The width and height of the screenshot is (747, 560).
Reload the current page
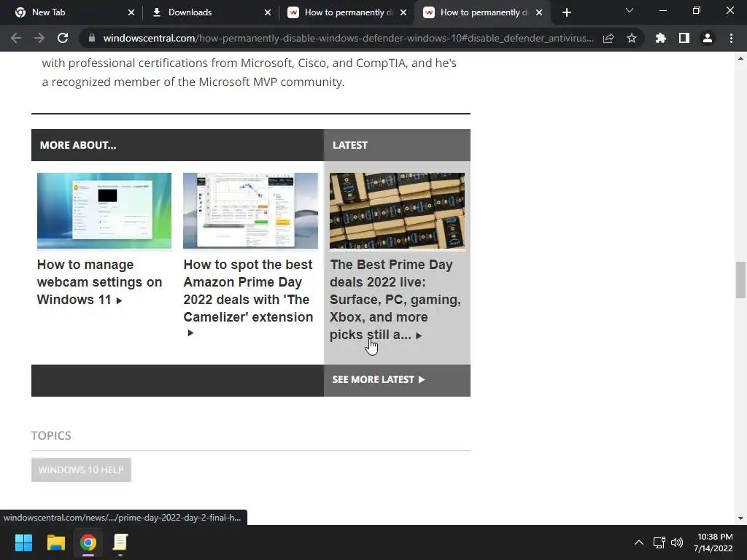[x=63, y=38]
